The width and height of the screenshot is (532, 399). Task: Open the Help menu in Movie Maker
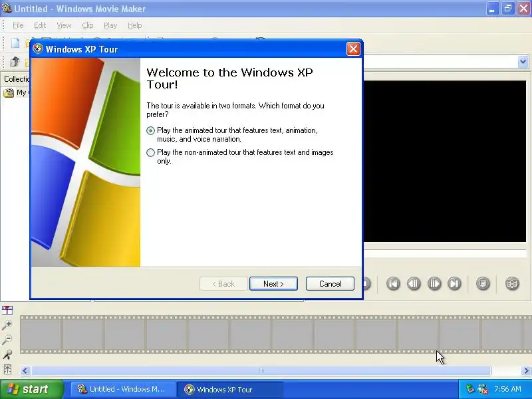pyautogui.click(x=135, y=25)
